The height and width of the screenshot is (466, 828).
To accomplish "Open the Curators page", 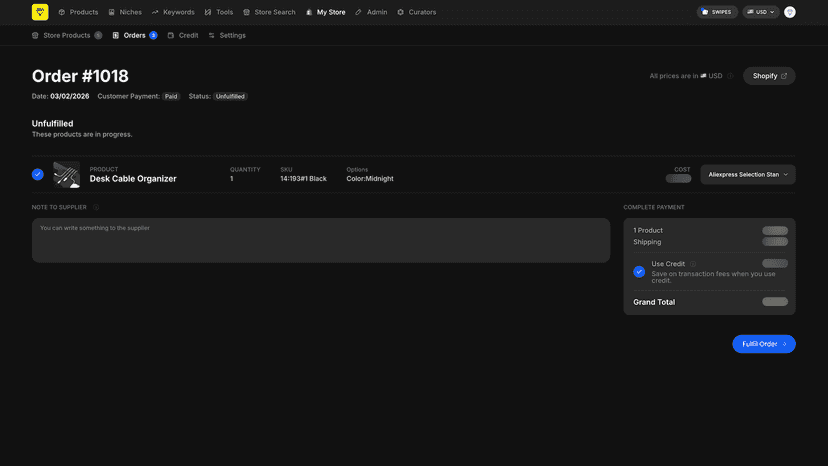I will click(417, 12).
